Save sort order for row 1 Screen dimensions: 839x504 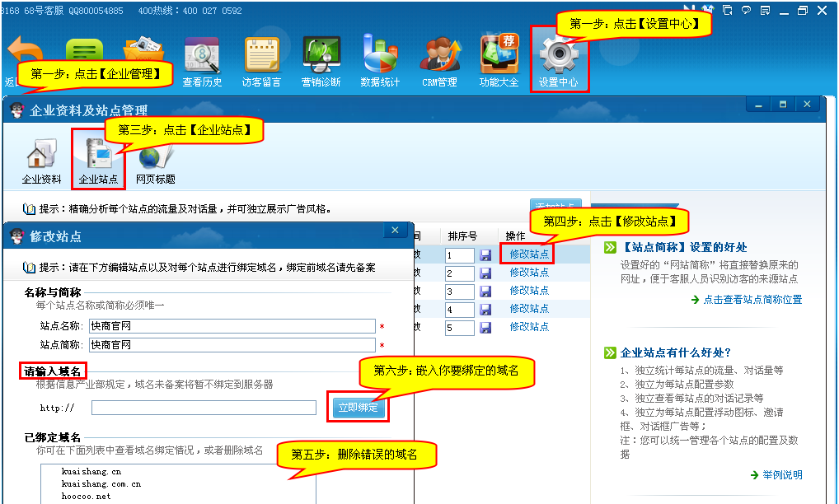coord(485,255)
